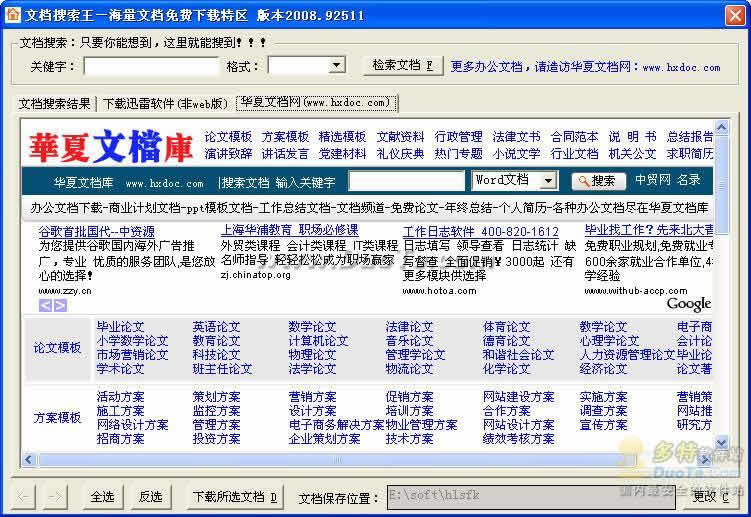Click the horizontal scrollbar thumb
751x517 pixels.
338,460
